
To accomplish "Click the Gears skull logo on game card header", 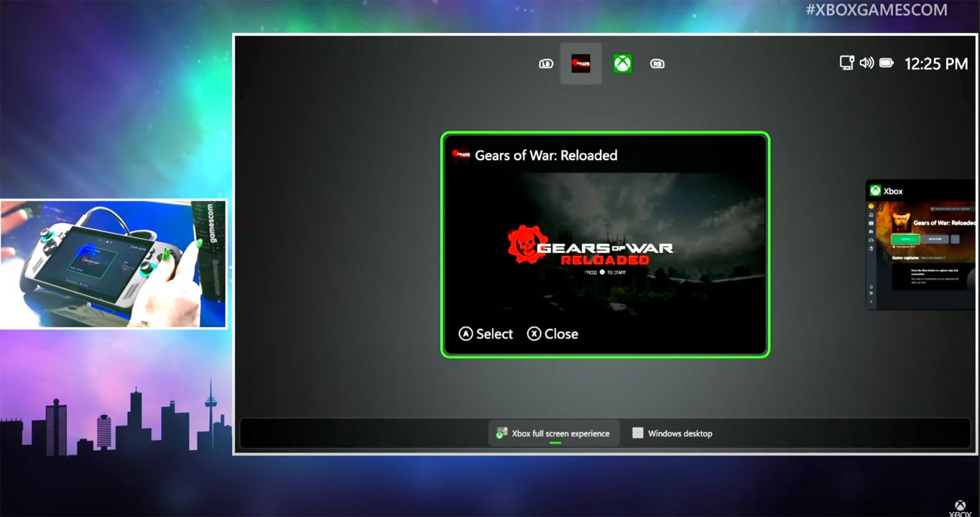I will coord(461,155).
